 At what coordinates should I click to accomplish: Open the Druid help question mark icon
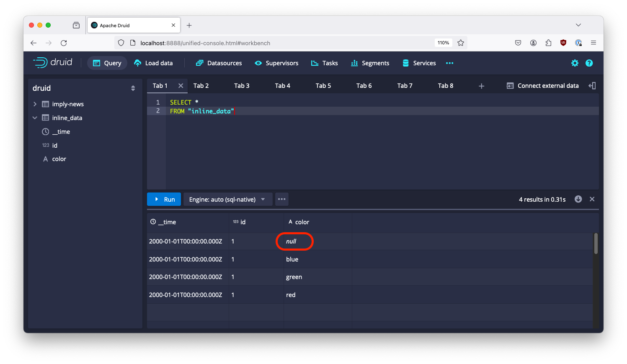(x=589, y=63)
